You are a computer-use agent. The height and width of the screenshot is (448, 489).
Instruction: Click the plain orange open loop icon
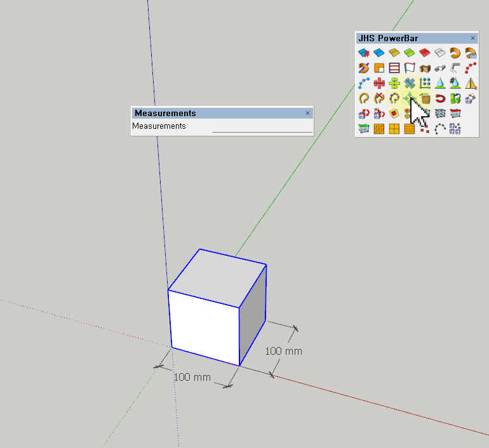coord(364,98)
